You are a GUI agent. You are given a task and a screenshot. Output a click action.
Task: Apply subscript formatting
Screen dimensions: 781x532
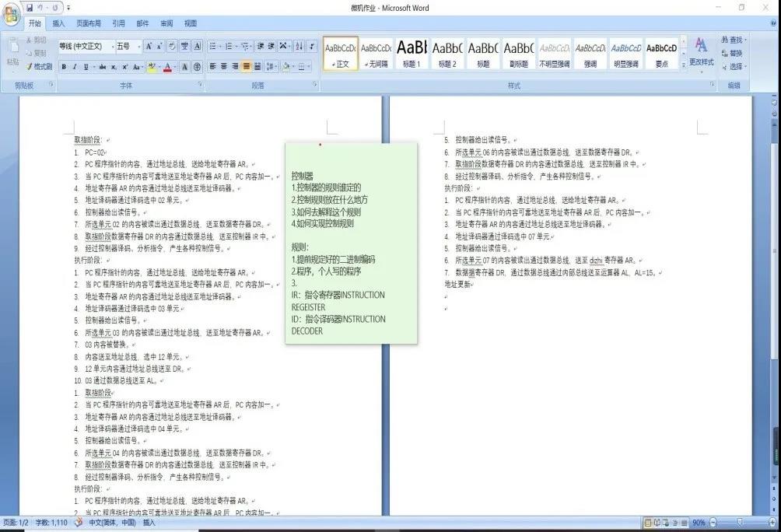(114, 67)
